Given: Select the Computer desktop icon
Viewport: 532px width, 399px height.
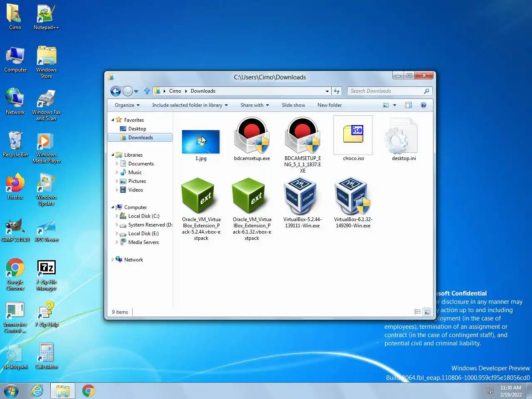Looking at the screenshot, I should pyautogui.click(x=15, y=59).
